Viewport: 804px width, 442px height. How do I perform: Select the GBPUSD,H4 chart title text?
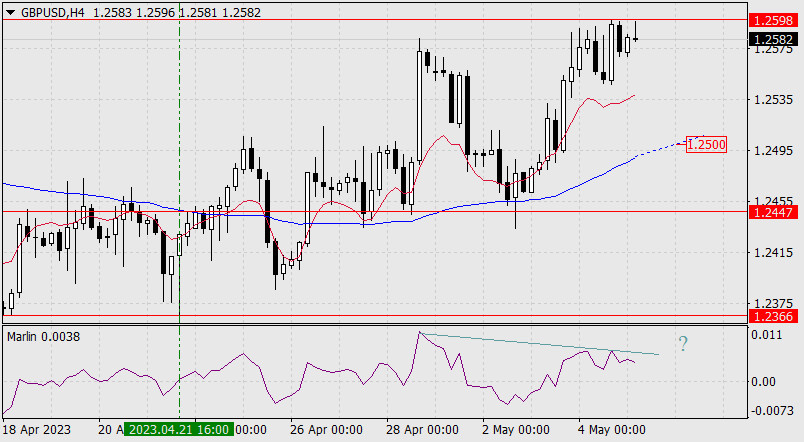(53, 12)
